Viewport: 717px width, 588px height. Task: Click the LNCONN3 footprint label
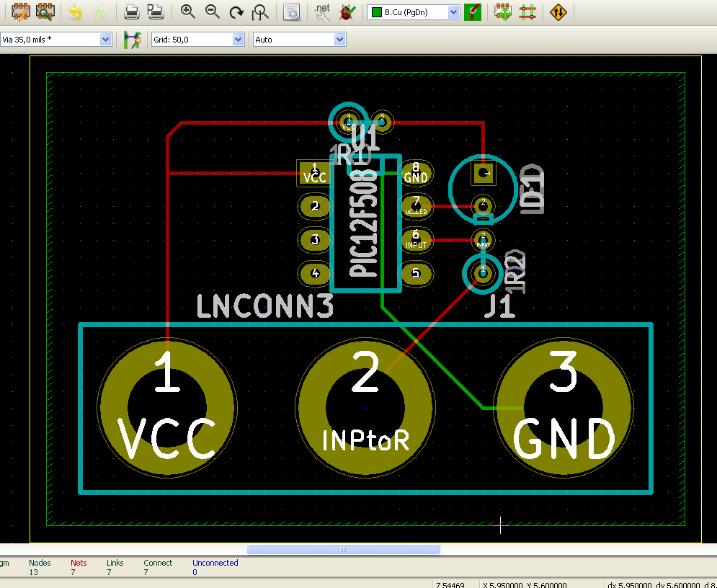tap(264, 306)
